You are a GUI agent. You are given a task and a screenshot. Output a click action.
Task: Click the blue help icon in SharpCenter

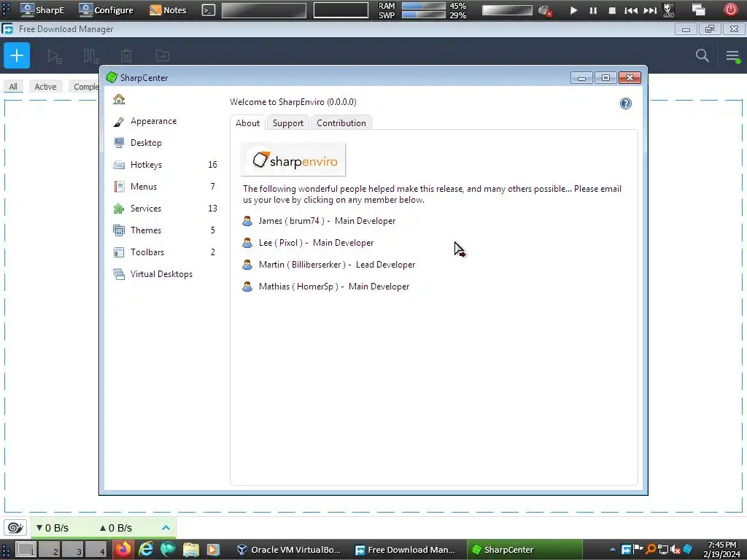625,104
